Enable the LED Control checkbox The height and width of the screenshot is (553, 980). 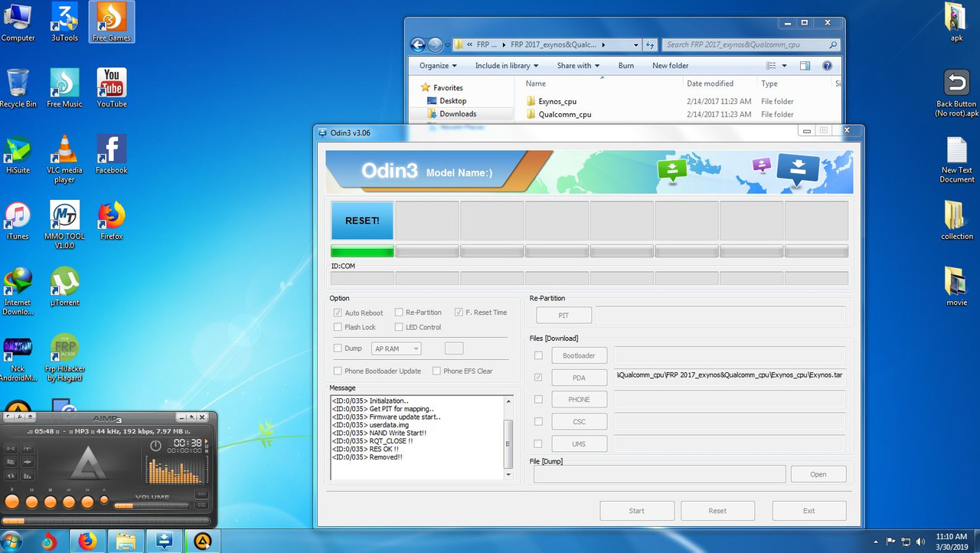point(399,327)
